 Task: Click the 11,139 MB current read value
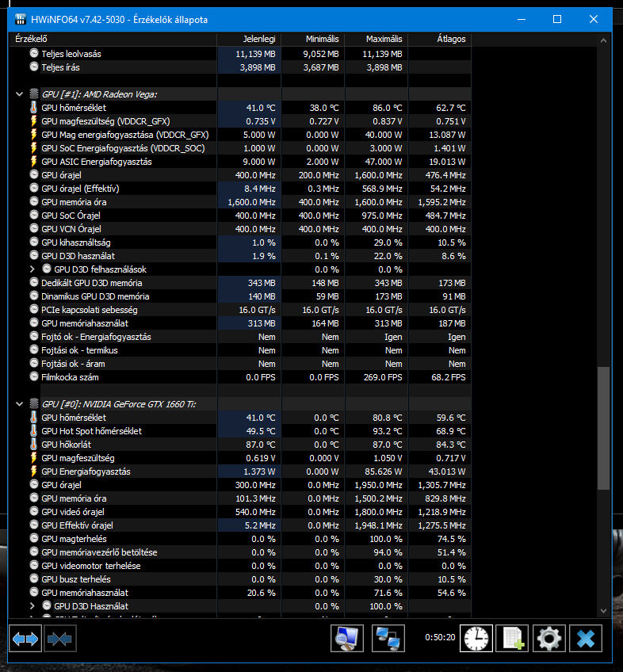255,54
